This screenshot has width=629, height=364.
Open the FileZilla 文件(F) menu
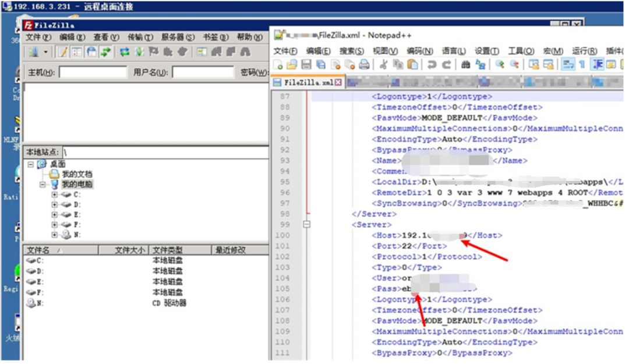(38, 37)
